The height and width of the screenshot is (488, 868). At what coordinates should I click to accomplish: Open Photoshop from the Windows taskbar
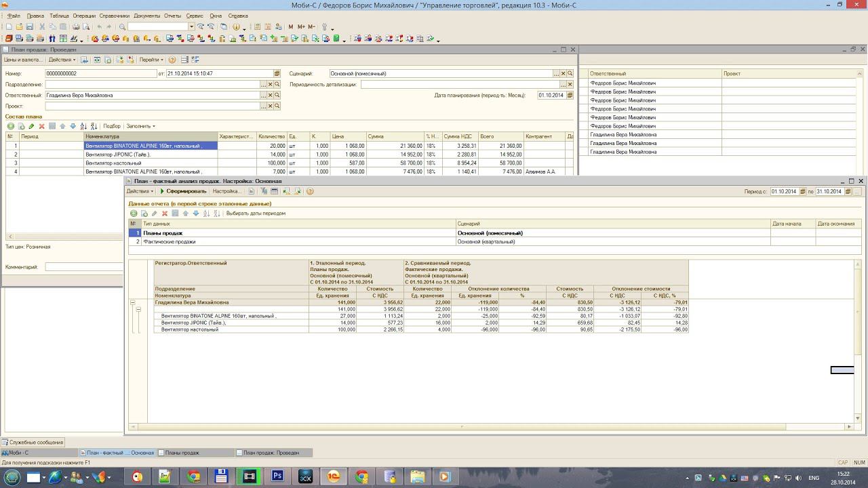[277, 476]
